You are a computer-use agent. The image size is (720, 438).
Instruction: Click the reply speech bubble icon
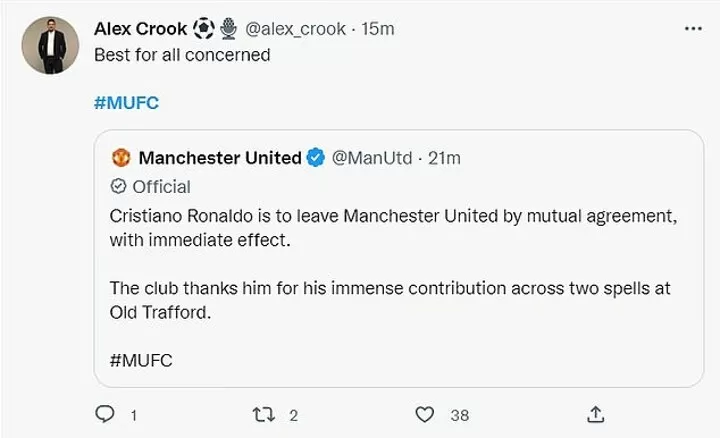pos(104,414)
